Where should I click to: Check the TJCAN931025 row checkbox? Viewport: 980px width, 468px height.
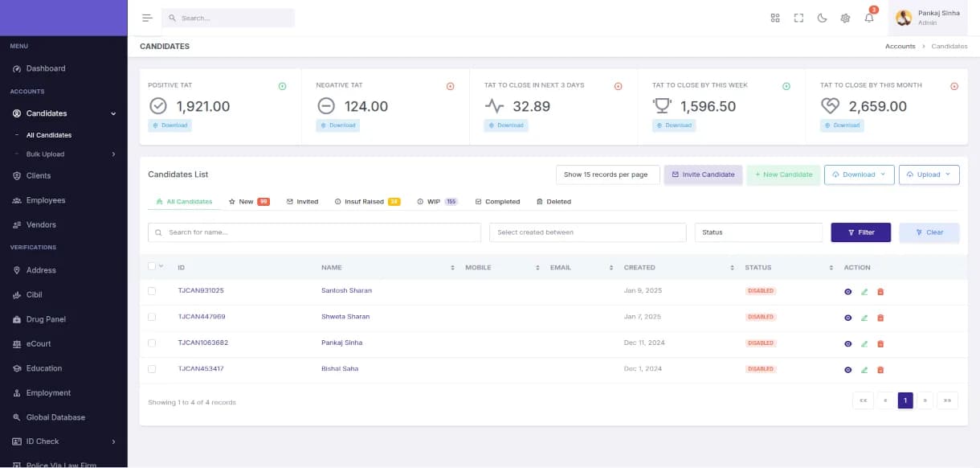pyautogui.click(x=152, y=290)
